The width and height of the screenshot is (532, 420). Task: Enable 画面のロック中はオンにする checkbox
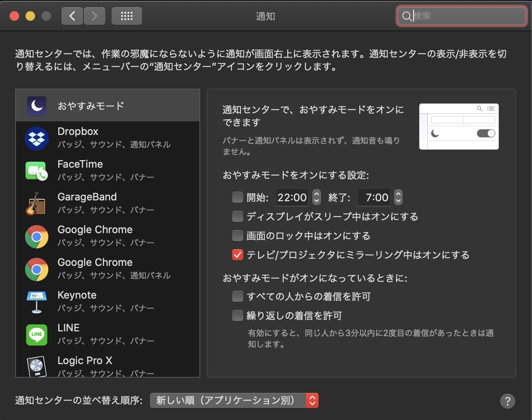tap(238, 236)
